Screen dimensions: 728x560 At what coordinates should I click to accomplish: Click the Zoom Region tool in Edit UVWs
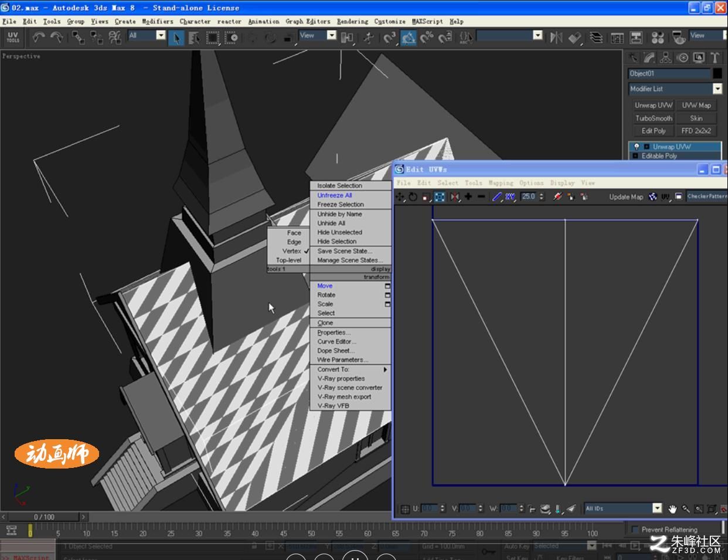click(699, 509)
